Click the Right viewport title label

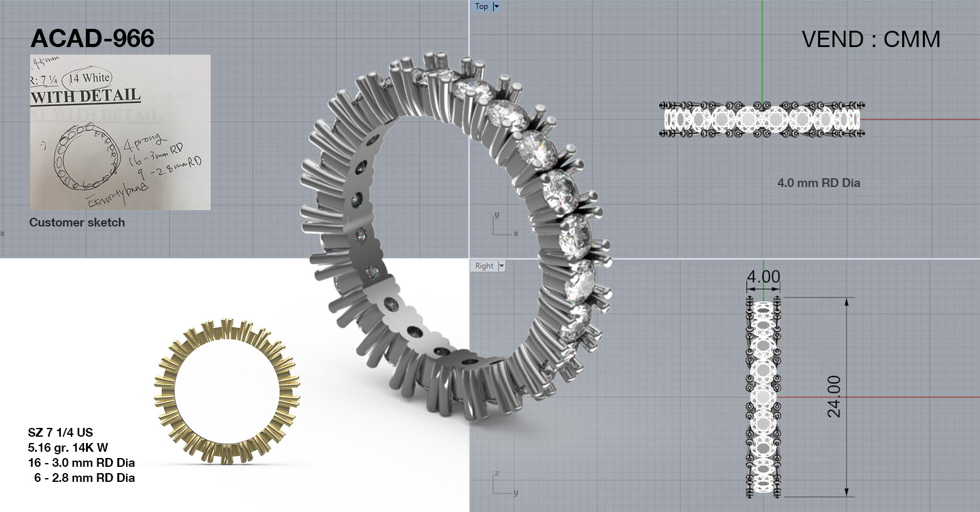coord(484,266)
